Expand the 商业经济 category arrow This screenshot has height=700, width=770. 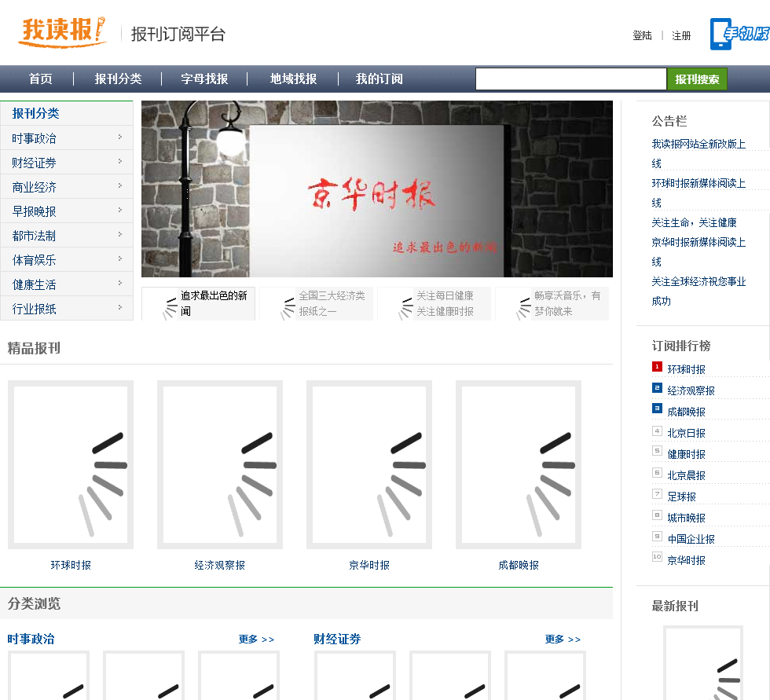click(x=120, y=185)
